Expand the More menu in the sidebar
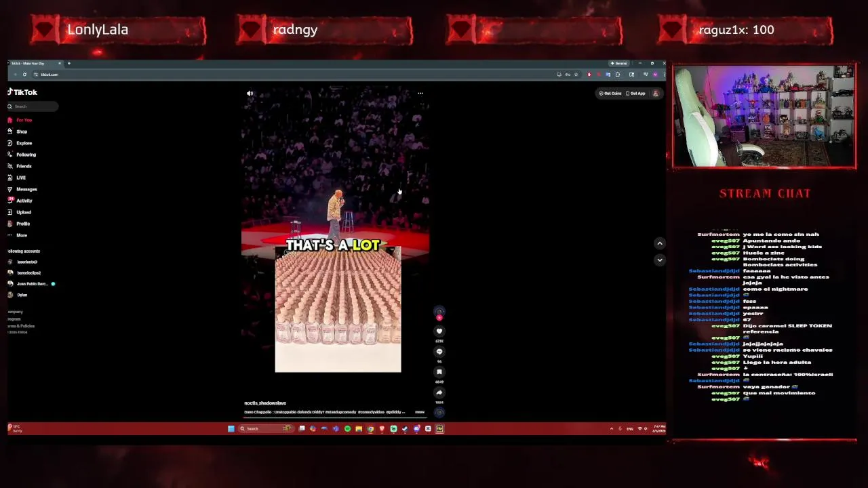The image size is (868, 488). (18, 235)
